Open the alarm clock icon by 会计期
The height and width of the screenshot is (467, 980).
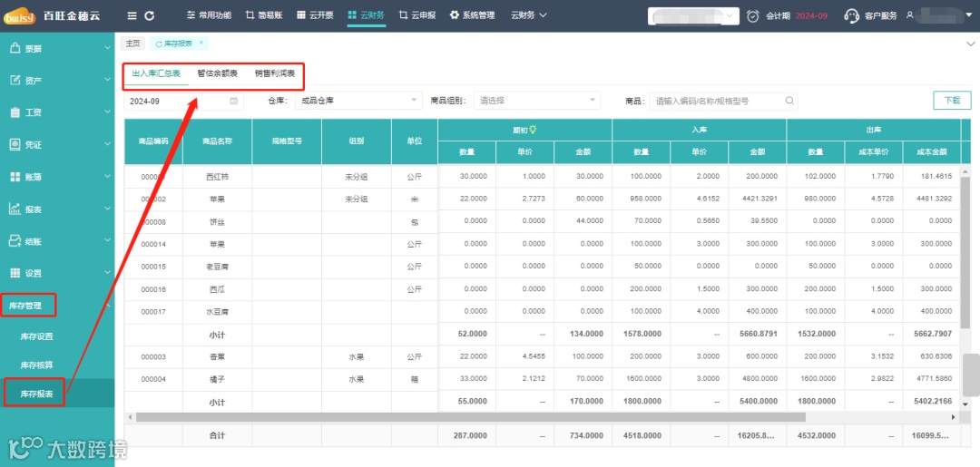coord(754,15)
